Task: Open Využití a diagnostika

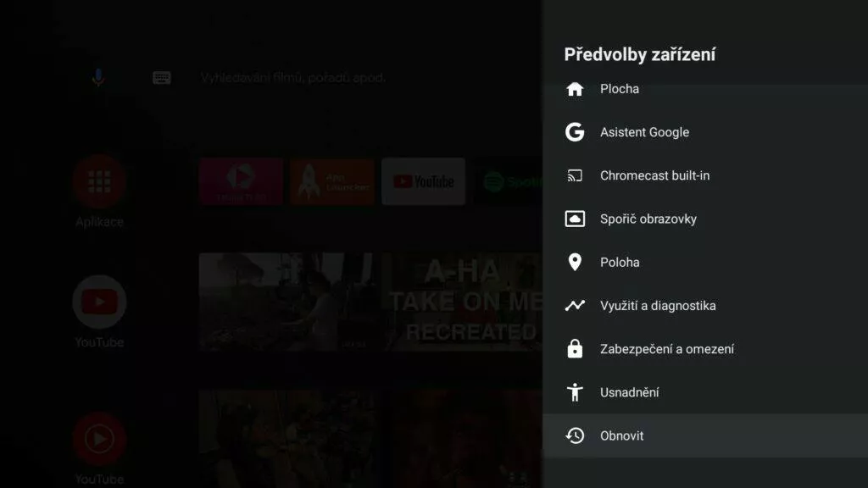Action: coord(705,305)
